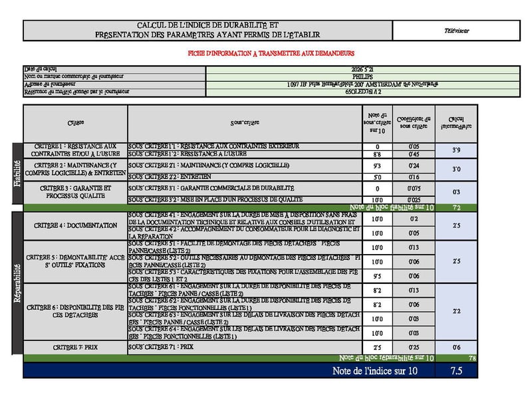Viewport: 532px width, 399px height.
Task: Click sous-critère 6.3 délais de livraison liste 2
Action: [245, 319]
